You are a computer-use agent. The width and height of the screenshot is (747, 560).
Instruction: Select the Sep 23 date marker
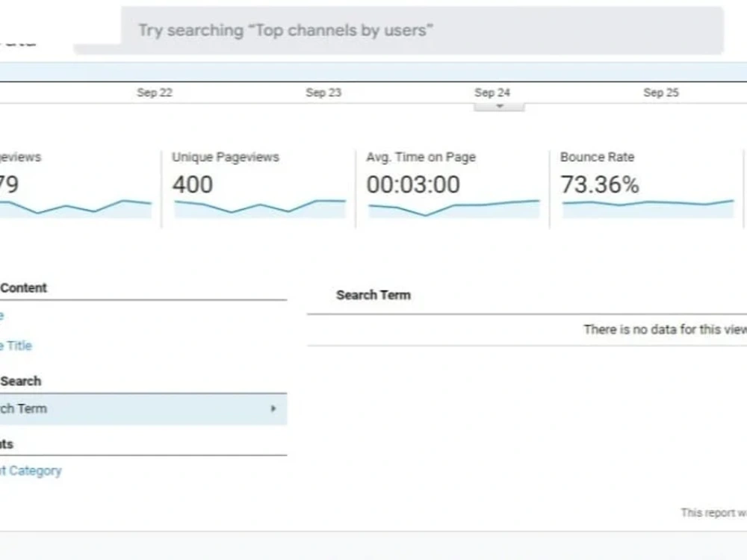click(323, 93)
